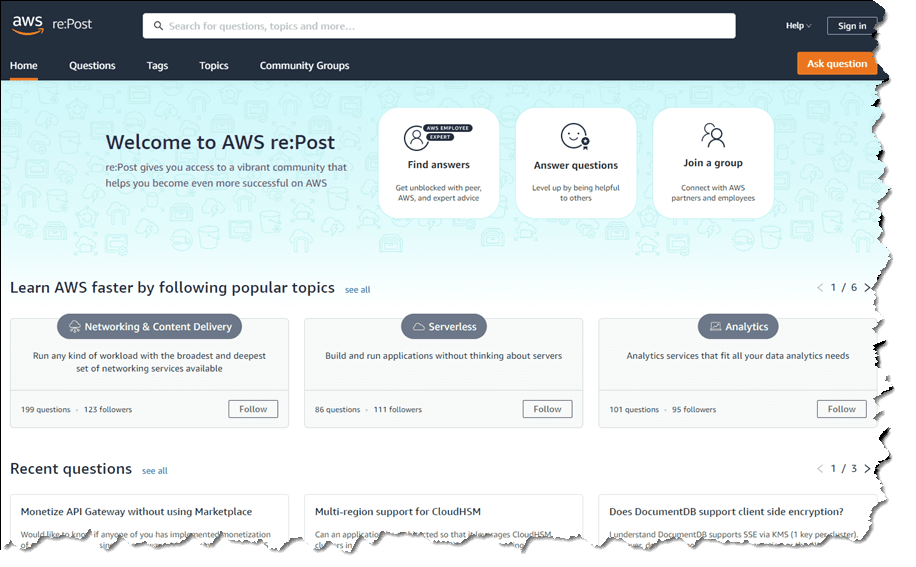Click the Answer questions smiley icon

pos(575,137)
